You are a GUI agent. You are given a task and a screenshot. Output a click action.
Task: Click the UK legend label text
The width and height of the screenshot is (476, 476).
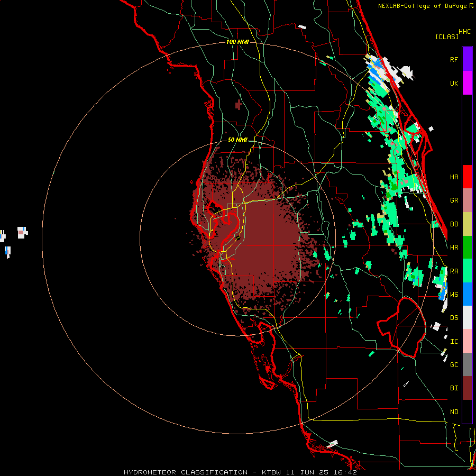454,83
